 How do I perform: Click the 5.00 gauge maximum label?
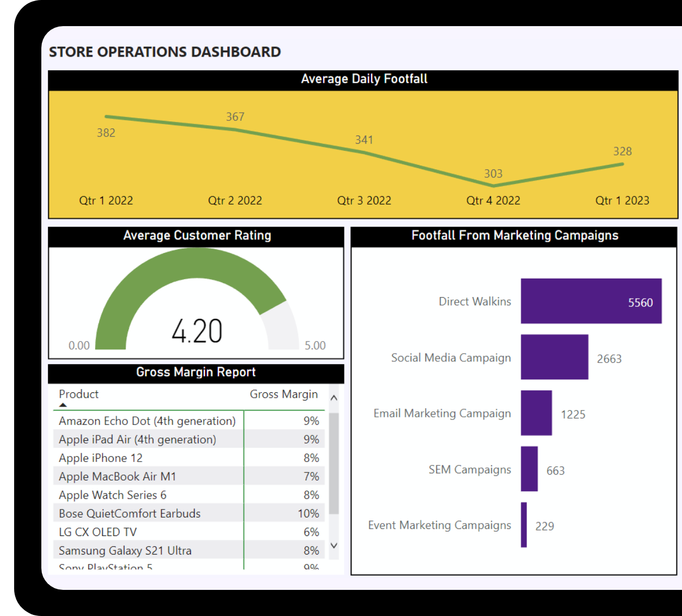pos(315,346)
